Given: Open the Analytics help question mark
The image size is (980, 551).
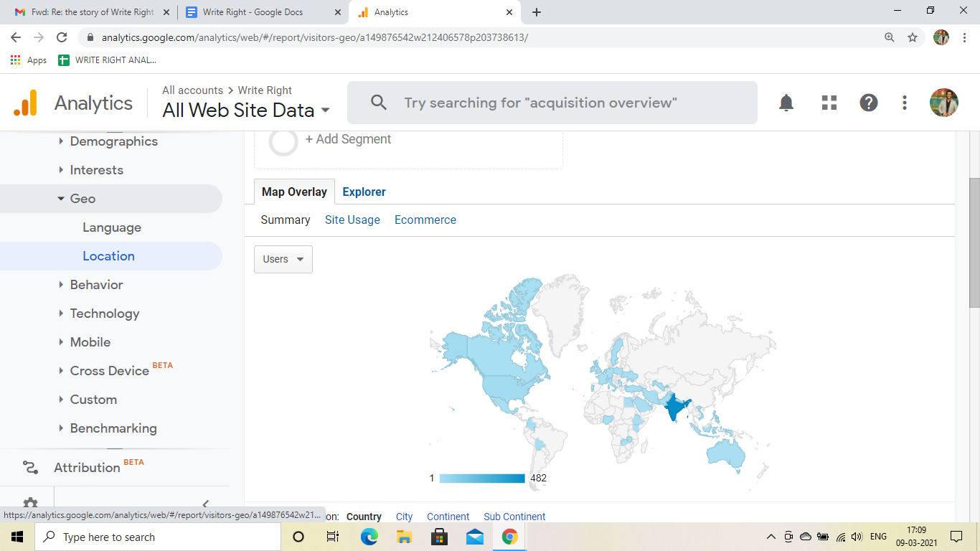Looking at the screenshot, I should point(869,103).
